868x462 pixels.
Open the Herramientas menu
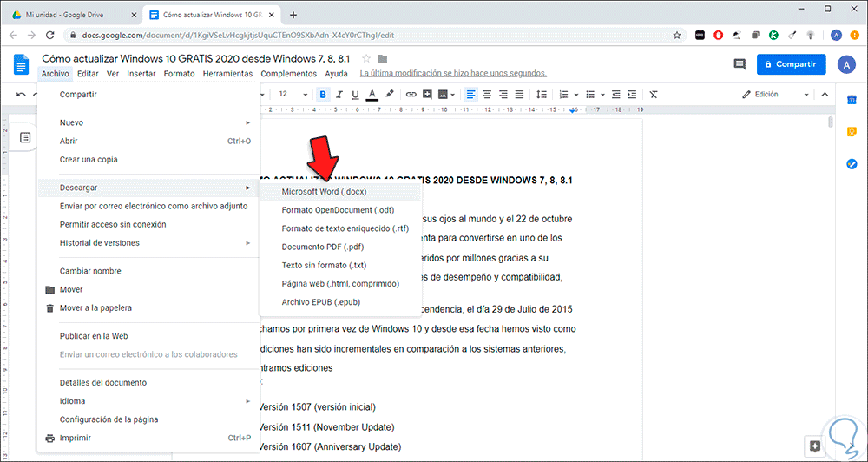[x=227, y=73]
